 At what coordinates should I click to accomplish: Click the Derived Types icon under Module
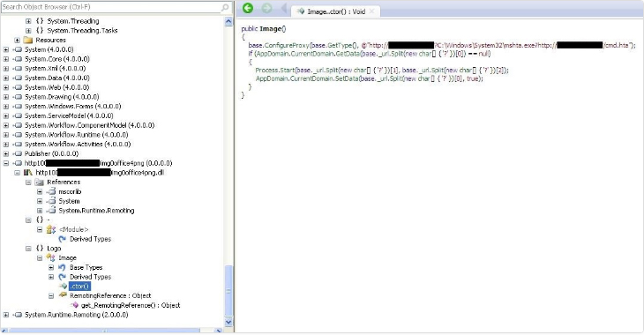62,239
